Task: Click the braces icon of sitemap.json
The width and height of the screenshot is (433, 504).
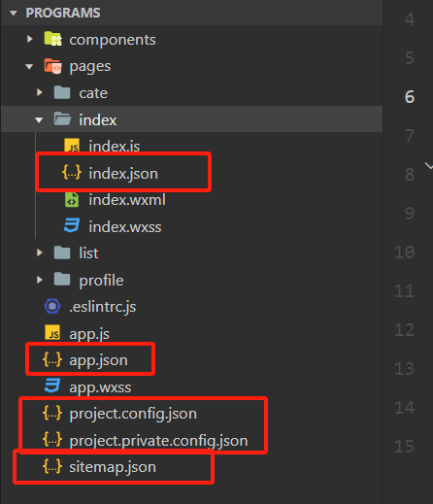Action: [x=52, y=466]
